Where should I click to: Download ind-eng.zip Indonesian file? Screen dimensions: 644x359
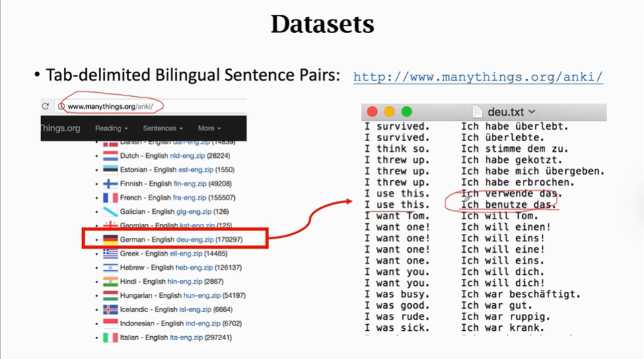[203, 323]
